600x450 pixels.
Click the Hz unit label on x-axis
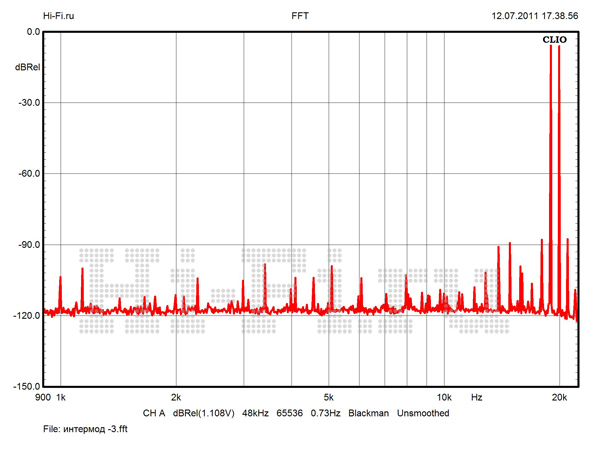[477, 398]
